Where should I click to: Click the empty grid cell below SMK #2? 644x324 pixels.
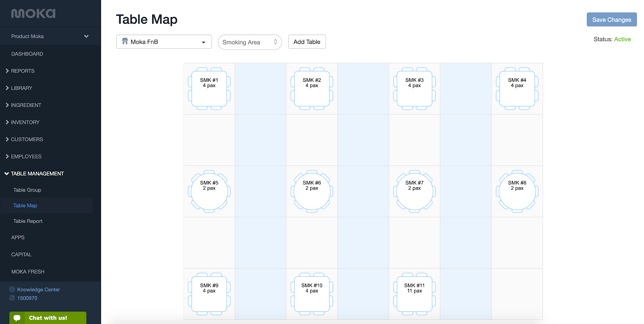pos(312,140)
